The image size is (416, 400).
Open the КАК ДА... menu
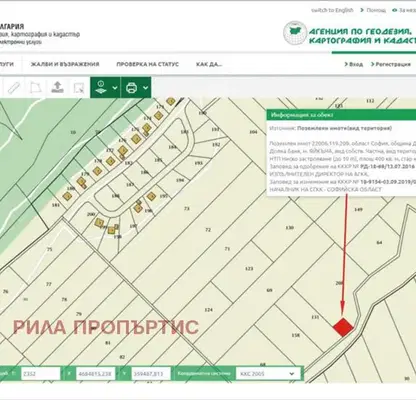click(x=209, y=64)
